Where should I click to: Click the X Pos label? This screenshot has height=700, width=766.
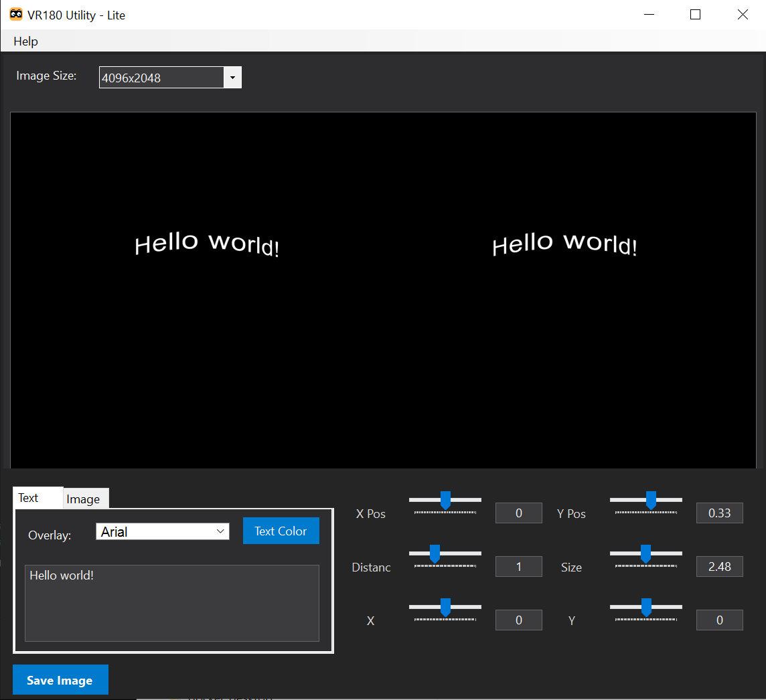tap(371, 513)
